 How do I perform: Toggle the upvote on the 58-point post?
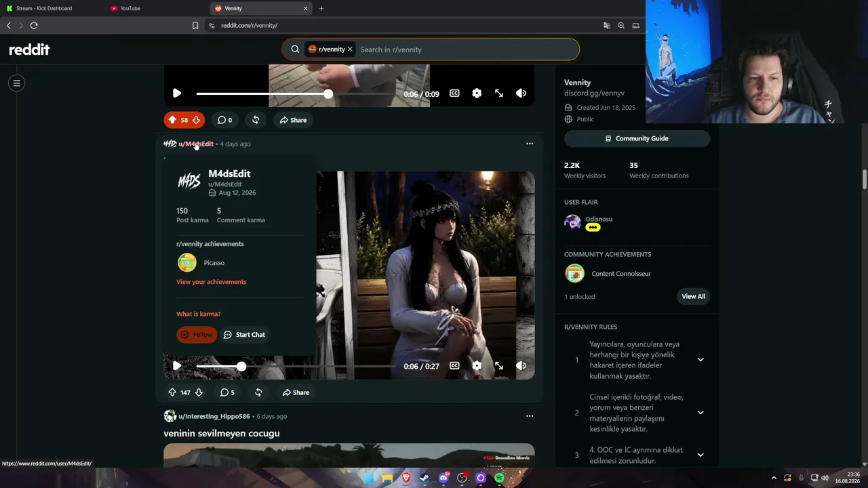click(172, 120)
